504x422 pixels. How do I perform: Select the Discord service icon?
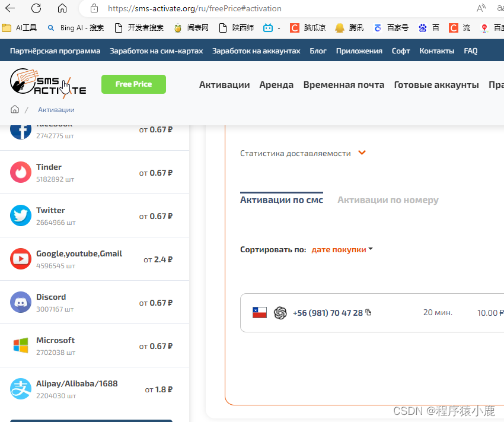pos(21,302)
